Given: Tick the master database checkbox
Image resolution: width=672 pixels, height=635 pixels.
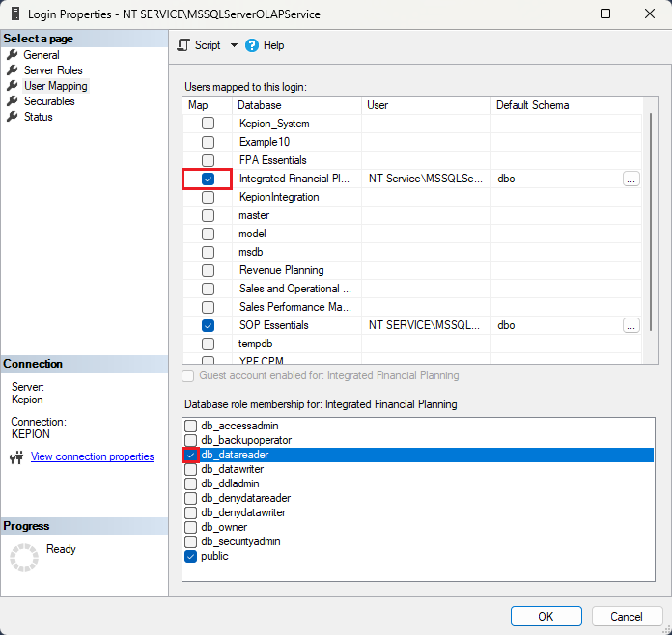Looking at the screenshot, I should [208, 215].
